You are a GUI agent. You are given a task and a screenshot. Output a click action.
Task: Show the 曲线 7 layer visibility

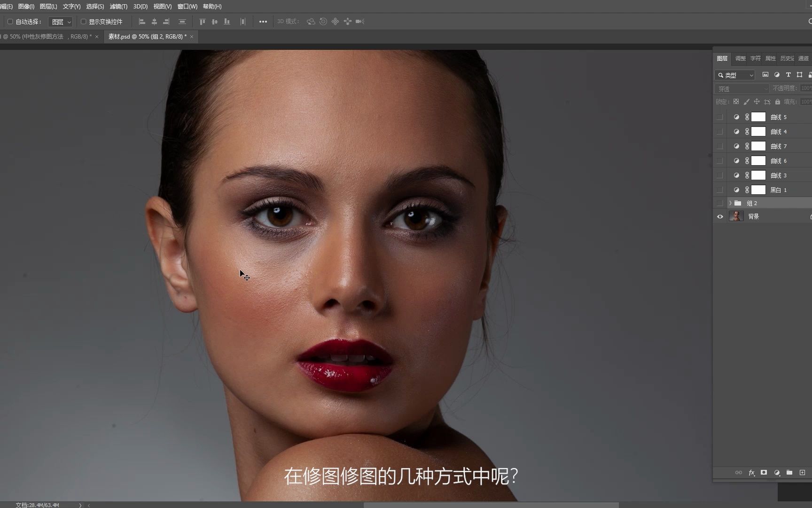720,146
